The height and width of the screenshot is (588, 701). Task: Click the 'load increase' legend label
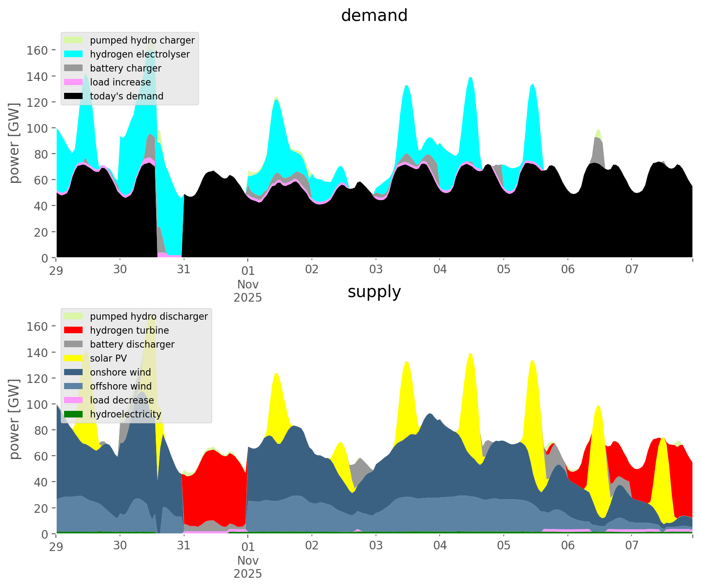pyautogui.click(x=120, y=82)
